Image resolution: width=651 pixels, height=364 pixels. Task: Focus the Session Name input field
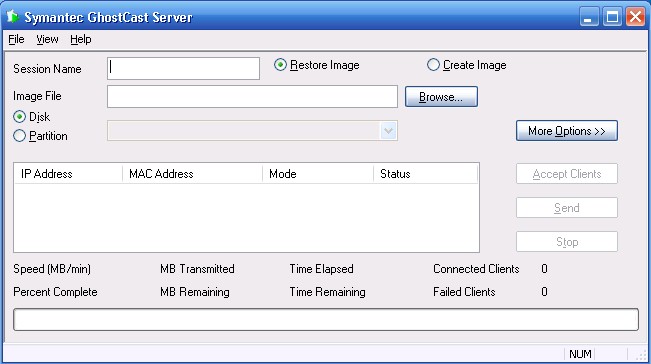pos(183,68)
